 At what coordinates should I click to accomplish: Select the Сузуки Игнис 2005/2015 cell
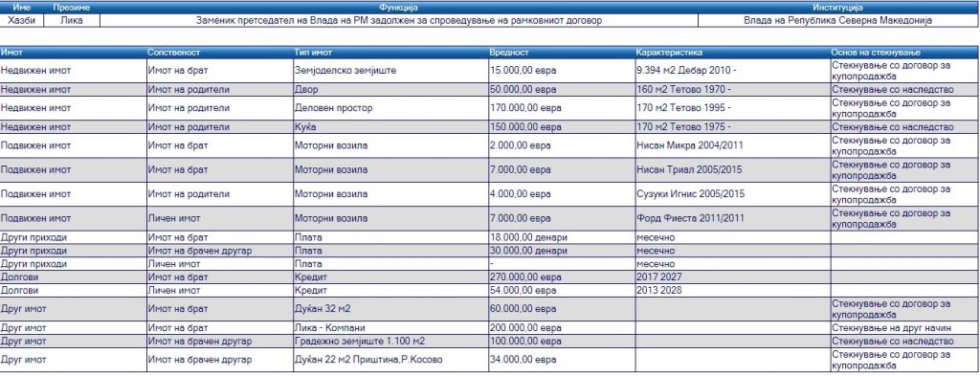[732, 194]
